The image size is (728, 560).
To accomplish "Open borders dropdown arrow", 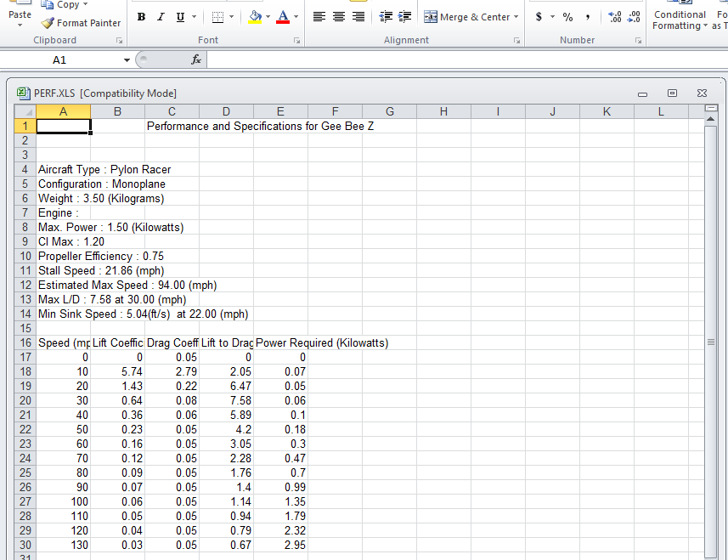I will click(231, 17).
